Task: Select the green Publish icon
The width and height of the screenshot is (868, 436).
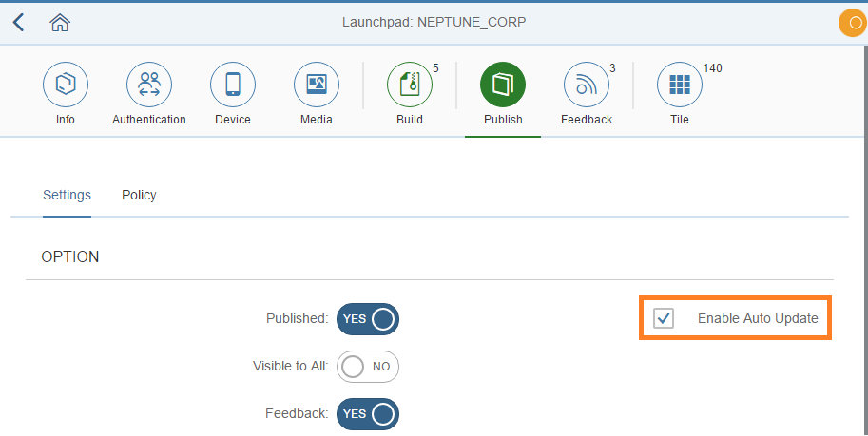Action: pos(503,85)
